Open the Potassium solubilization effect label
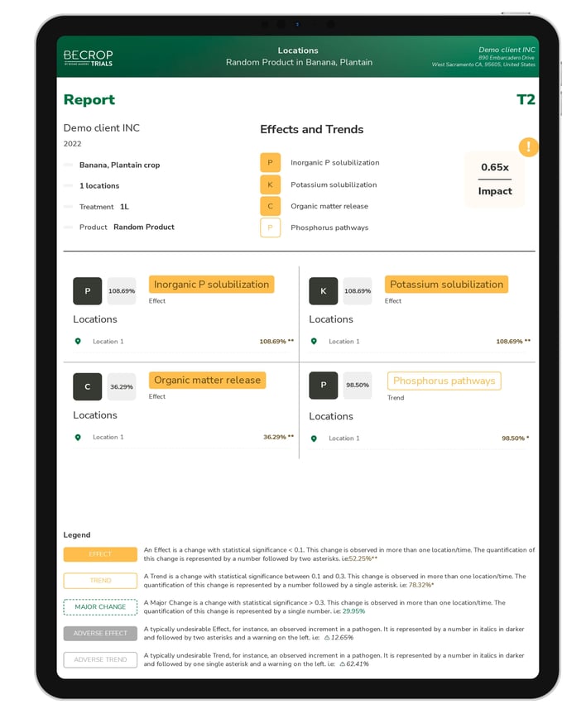The width and height of the screenshot is (586, 728). click(x=446, y=285)
